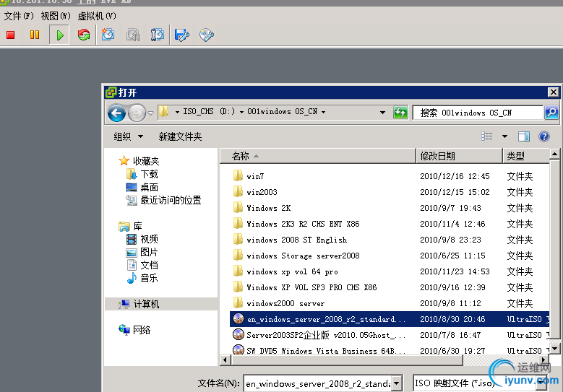Image resolution: width=563 pixels, height=392 pixels.
Task: Click the 文件名(N) filename input field
Action: tap(317, 383)
